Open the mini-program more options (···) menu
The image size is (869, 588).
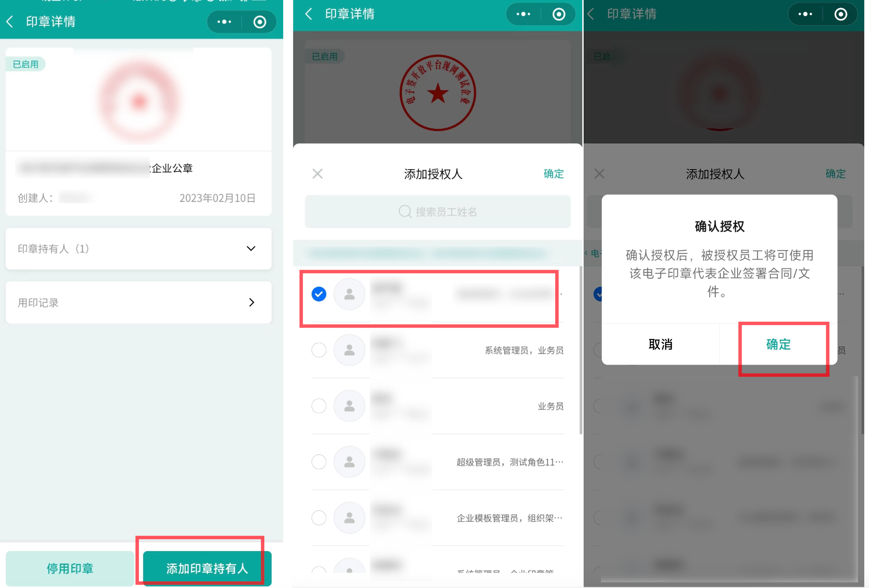pos(224,21)
